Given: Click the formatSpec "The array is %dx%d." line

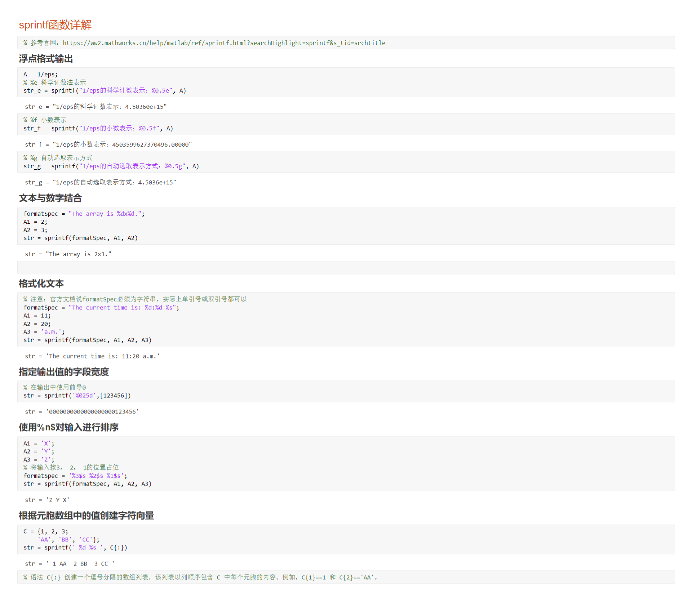Looking at the screenshot, I should coord(84,214).
